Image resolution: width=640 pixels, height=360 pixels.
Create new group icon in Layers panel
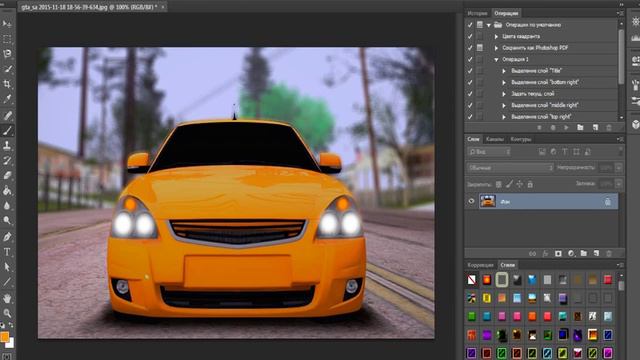point(584,253)
